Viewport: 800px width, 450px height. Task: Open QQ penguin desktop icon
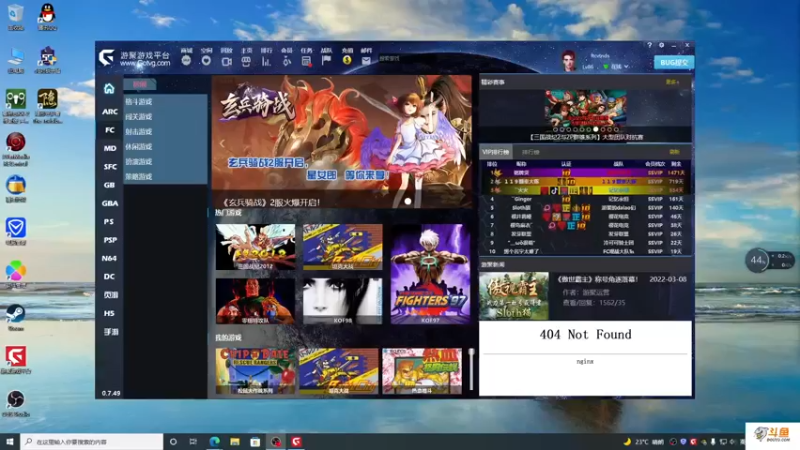(x=47, y=14)
